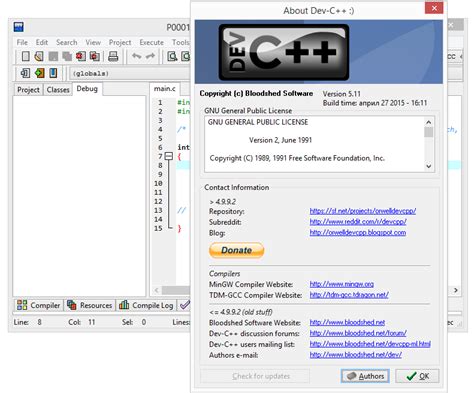This screenshot has height=393, width=474.
Task: Click the Find magnifier toolbar icon
Action: pyautogui.click(x=172, y=56)
